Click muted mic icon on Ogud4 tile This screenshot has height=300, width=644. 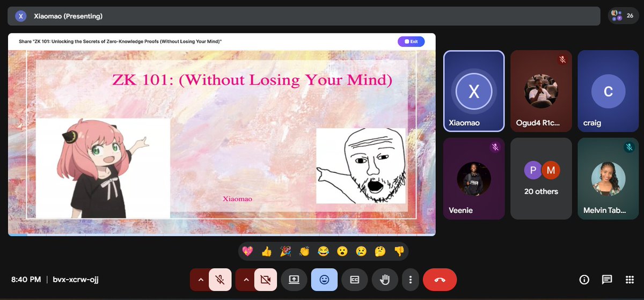click(x=562, y=60)
